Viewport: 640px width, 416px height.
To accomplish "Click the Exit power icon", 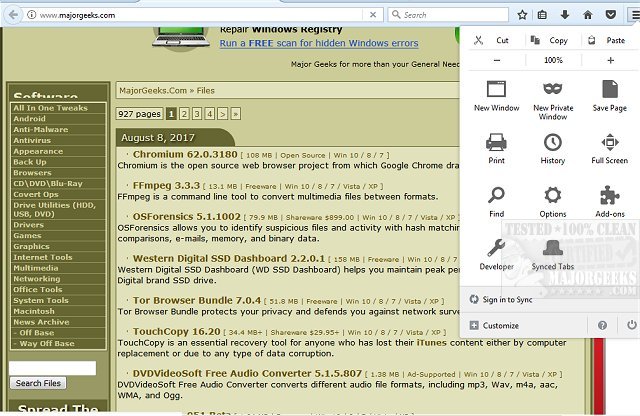I will coord(631,325).
